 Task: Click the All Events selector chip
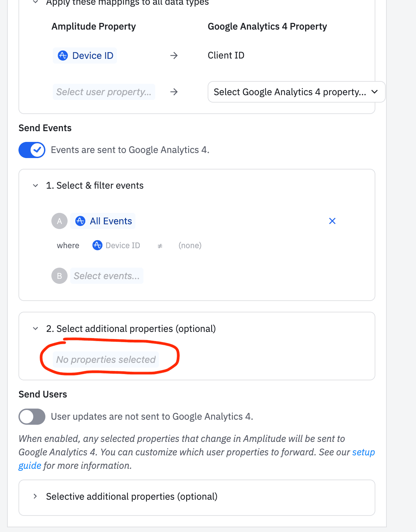(103, 221)
